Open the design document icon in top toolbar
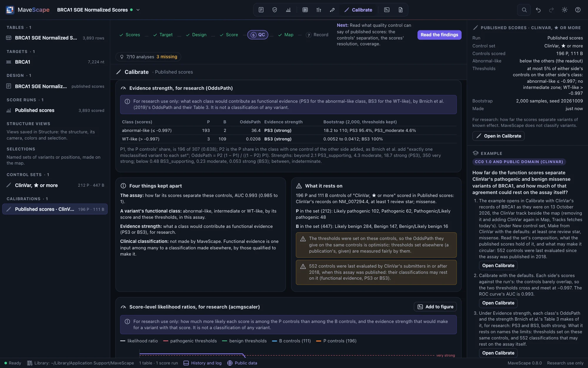Image resolution: width=588 pixels, height=368 pixels. point(261,10)
